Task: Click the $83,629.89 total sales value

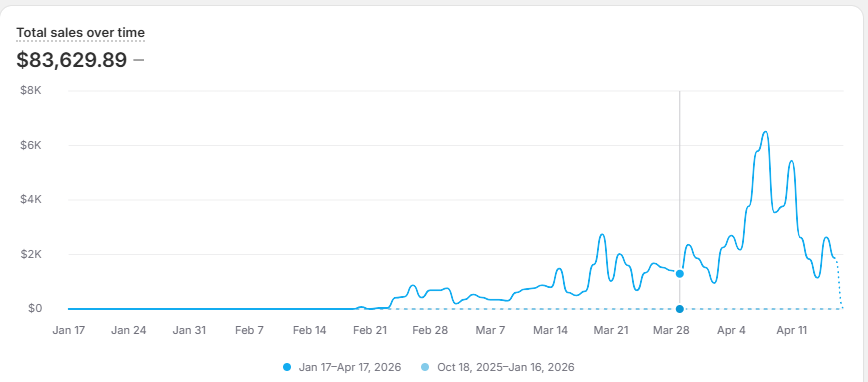Action: pos(71,60)
